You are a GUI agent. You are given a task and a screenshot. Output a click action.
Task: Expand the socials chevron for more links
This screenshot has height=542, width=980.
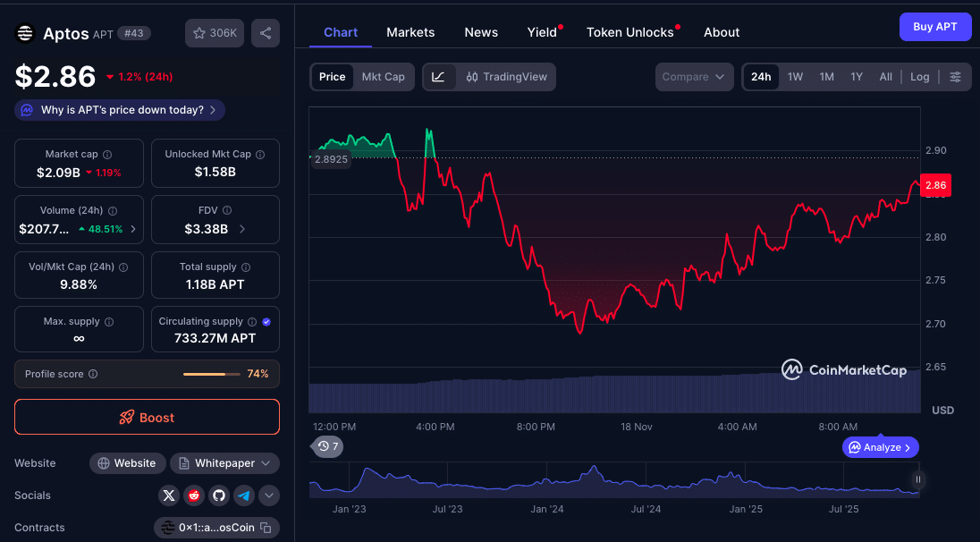(268, 495)
